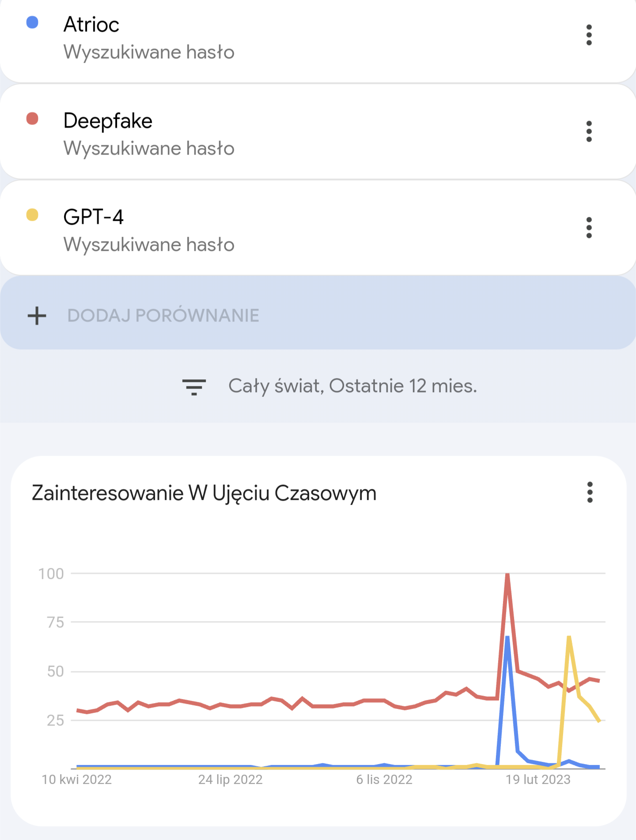Open the Cały świat, Ostatnie 12 mies. filter

pyautogui.click(x=329, y=386)
